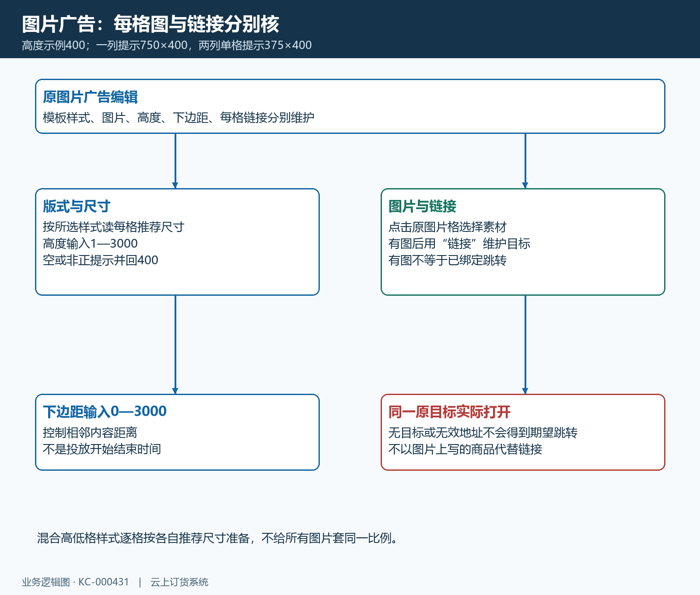
Task: Select the subtitle starting with "高度示例400"
Action: tap(167, 45)
